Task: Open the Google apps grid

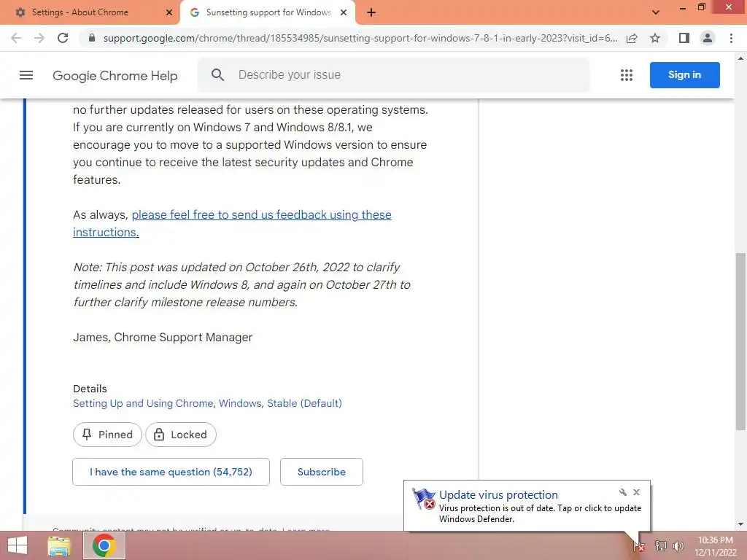Action: (x=627, y=75)
